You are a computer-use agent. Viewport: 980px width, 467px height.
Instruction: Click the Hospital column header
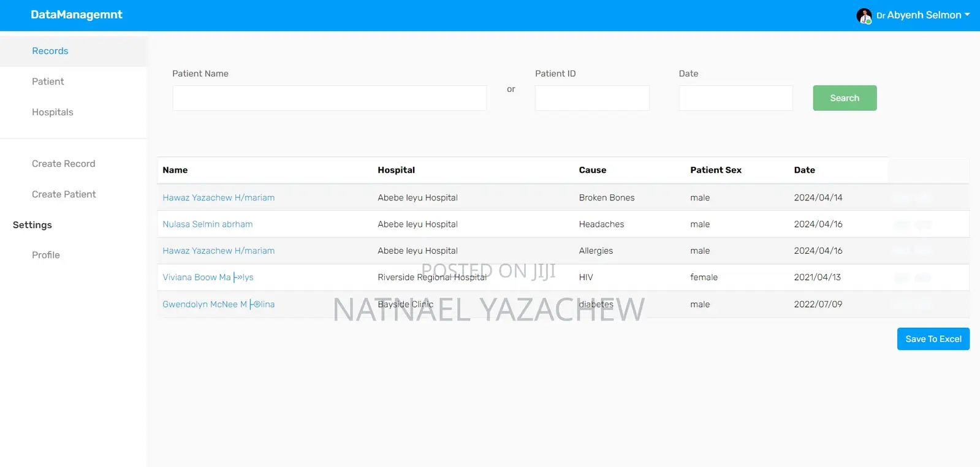pos(396,170)
